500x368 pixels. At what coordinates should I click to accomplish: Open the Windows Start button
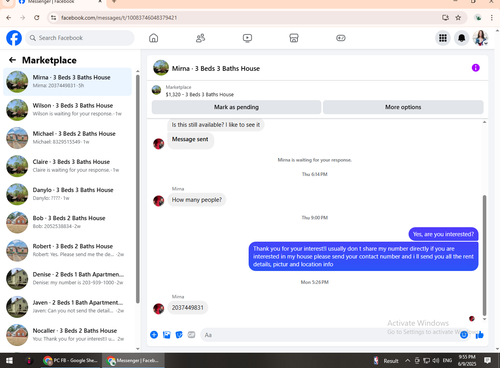pos(9,360)
